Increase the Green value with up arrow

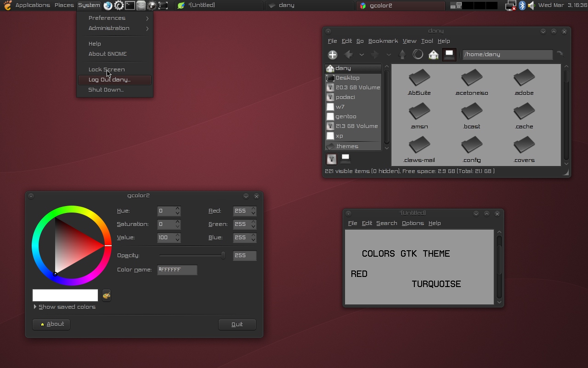click(x=253, y=222)
